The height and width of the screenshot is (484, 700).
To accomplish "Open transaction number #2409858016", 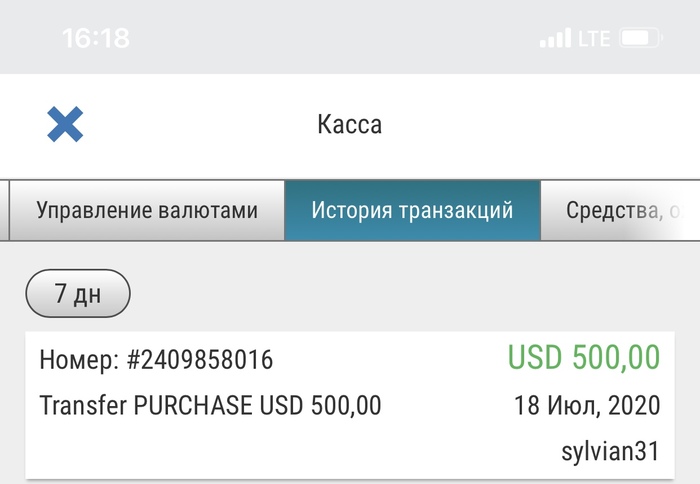I will pyautogui.click(x=156, y=360).
